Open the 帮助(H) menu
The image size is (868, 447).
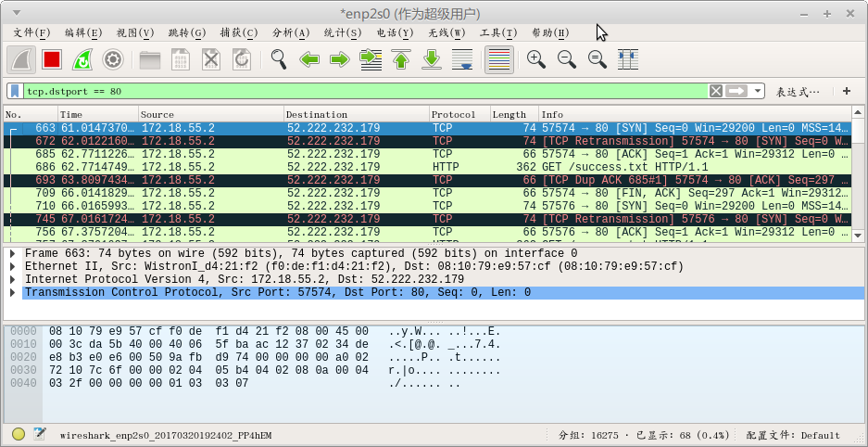point(550,32)
